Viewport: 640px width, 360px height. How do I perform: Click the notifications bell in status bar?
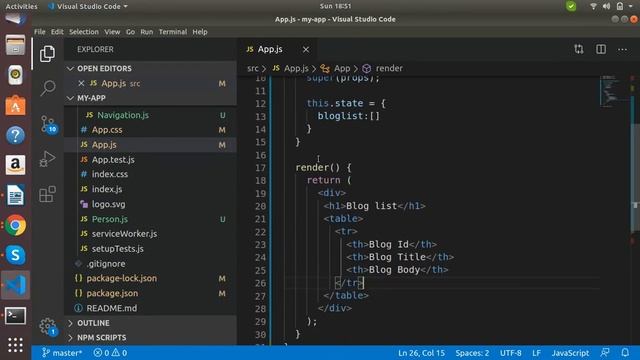625,353
